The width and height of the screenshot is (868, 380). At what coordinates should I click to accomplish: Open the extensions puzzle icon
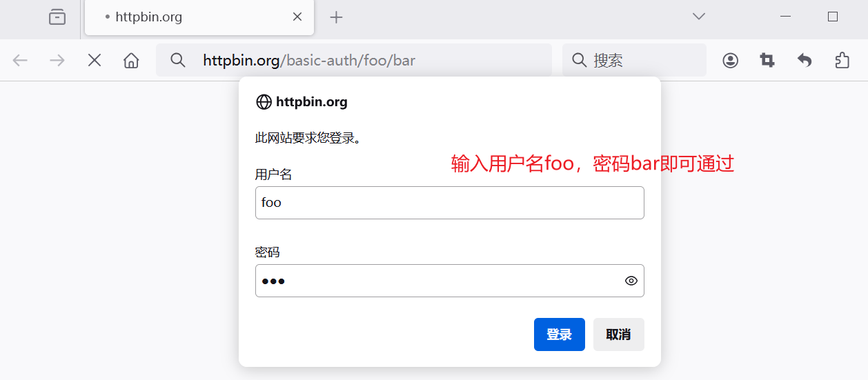point(842,61)
